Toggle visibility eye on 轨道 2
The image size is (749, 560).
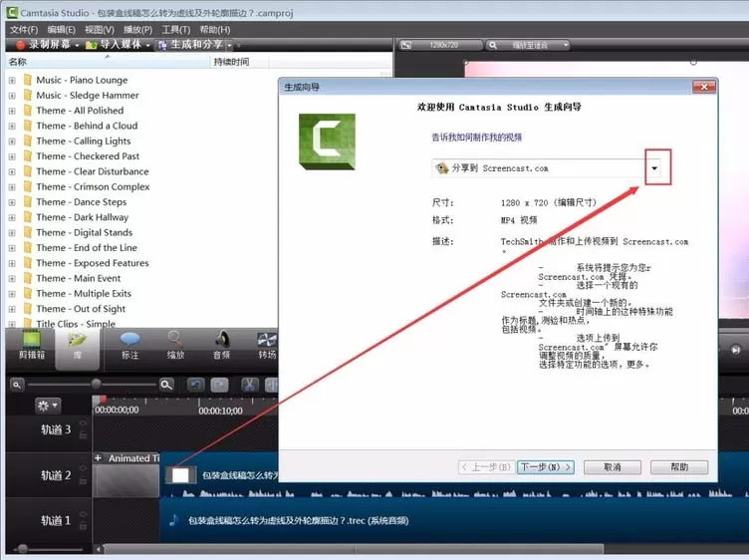(83, 468)
